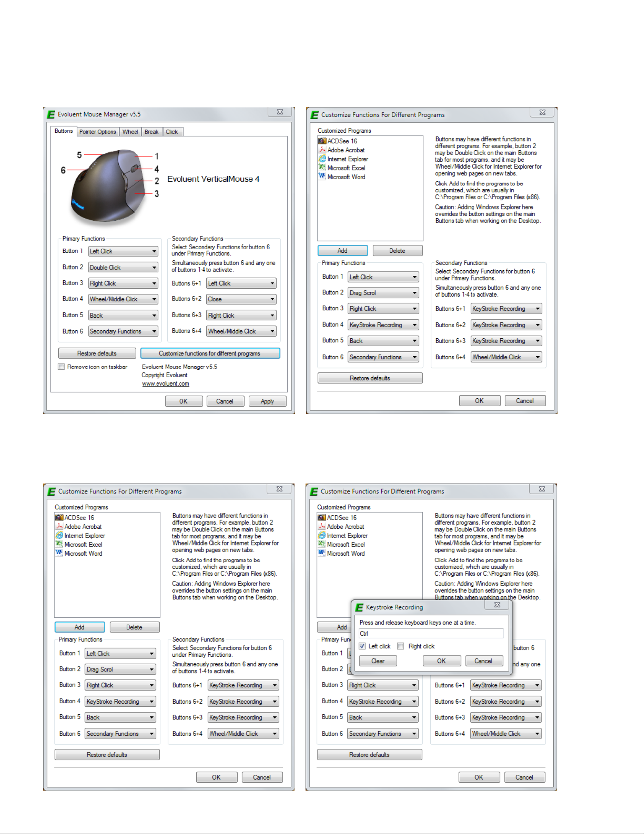Open the www.evoluent.com link
The height and width of the screenshot is (834, 644).
pos(166,384)
